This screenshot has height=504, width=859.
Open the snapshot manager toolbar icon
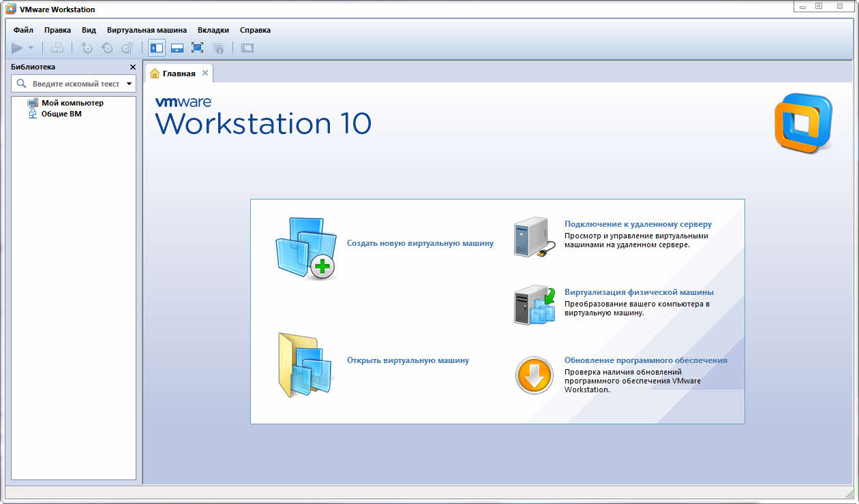pyautogui.click(x=127, y=48)
